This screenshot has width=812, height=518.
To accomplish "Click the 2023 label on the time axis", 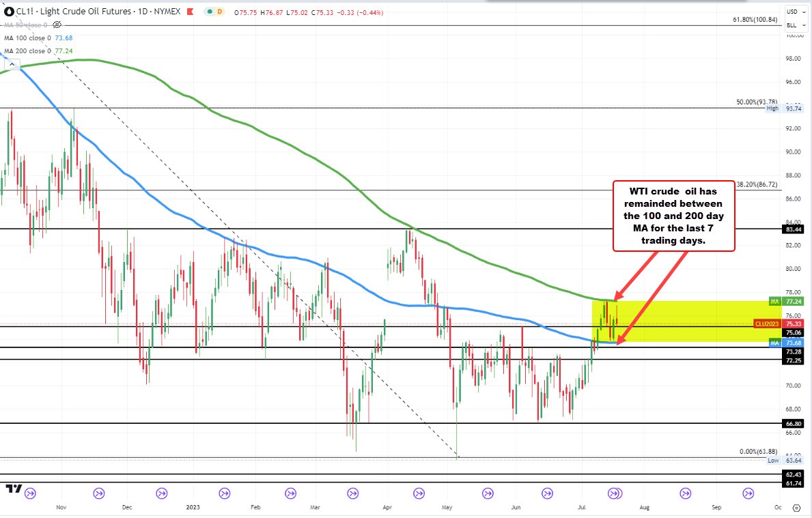I will [193, 508].
